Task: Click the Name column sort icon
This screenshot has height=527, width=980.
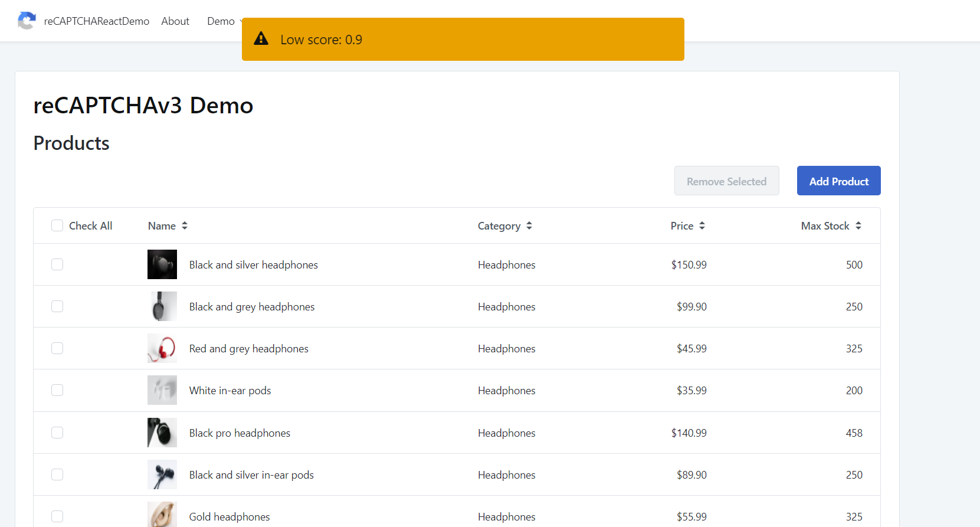Action: click(x=185, y=226)
